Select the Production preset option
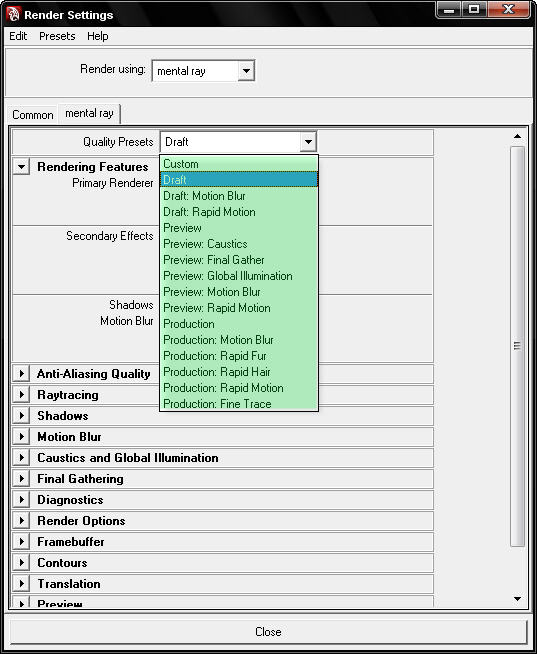The width and height of the screenshot is (537, 654). click(239, 324)
